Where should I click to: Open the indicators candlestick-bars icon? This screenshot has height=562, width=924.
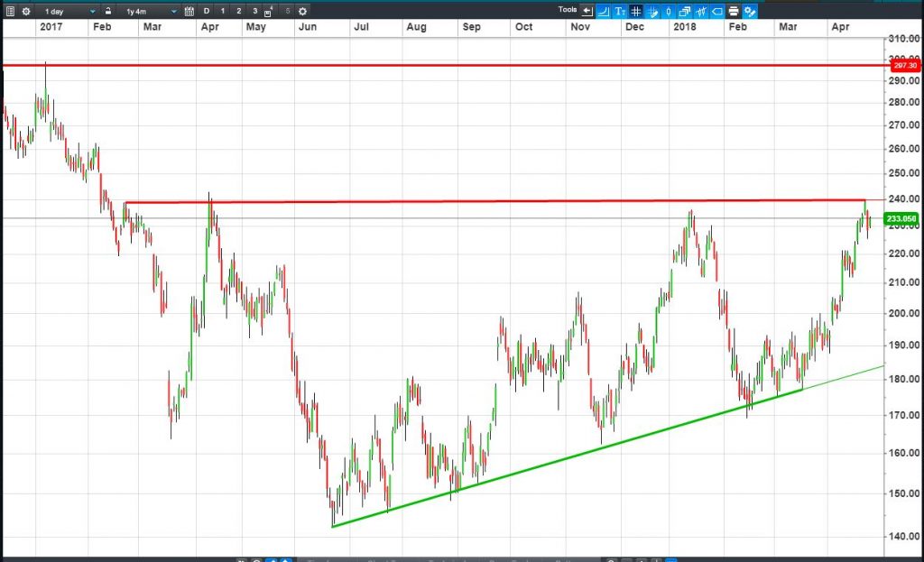pyautogui.click(x=700, y=11)
